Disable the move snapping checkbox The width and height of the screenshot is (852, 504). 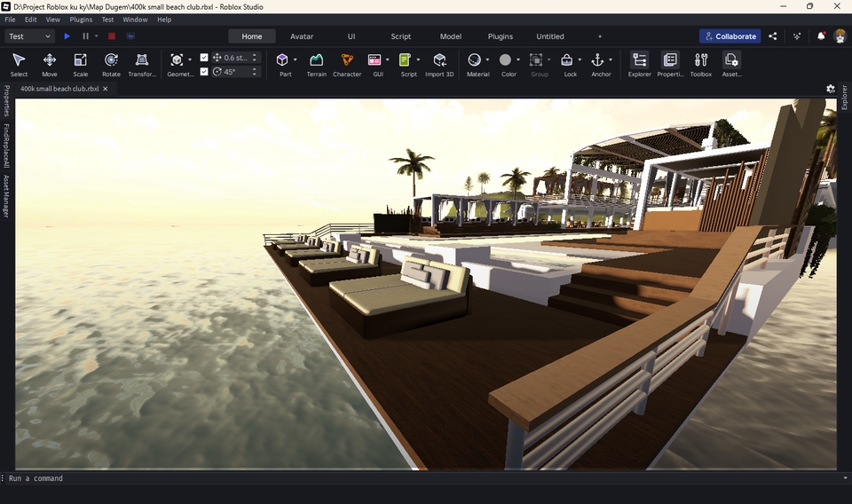204,58
